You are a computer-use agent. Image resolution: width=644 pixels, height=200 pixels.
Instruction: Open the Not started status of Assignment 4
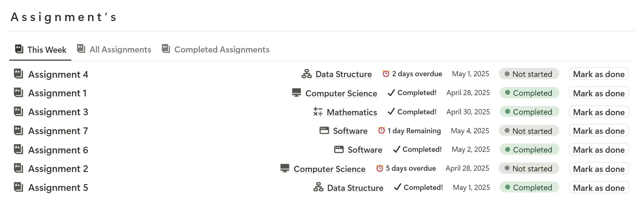[529, 74]
